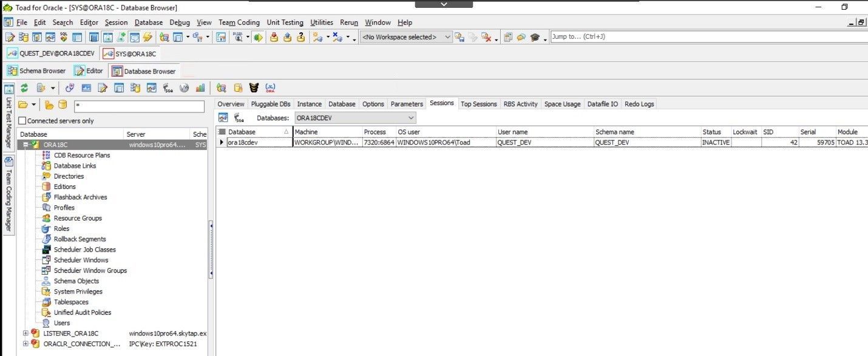Click the ORA icon in browser toolbar

(271, 87)
